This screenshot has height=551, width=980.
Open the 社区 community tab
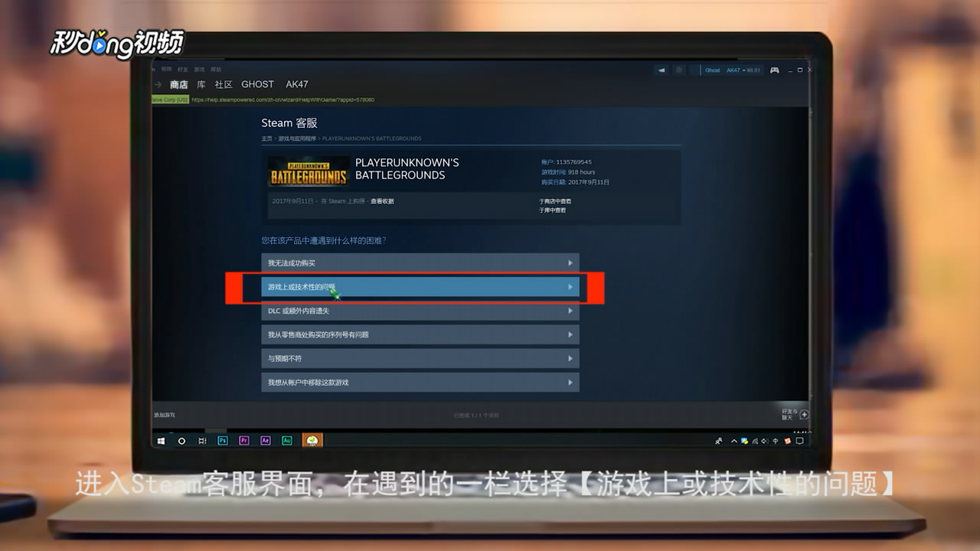[224, 84]
